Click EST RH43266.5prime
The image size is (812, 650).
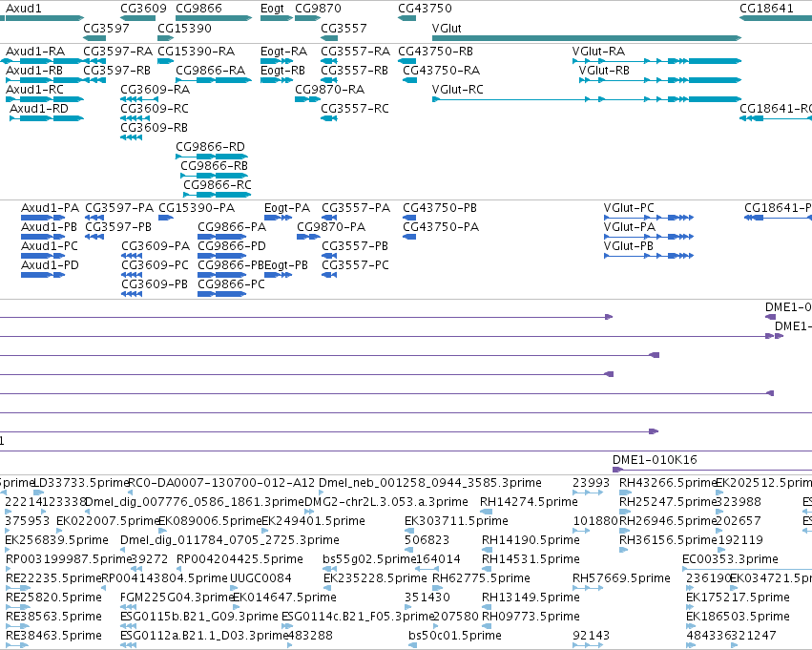point(668,483)
